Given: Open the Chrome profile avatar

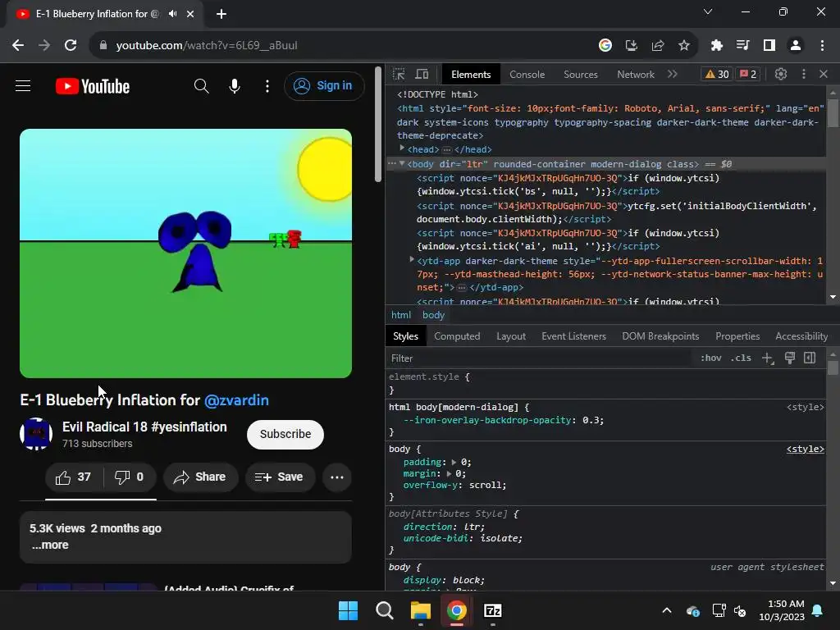Looking at the screenshot, I should click(x=796, y=45).
